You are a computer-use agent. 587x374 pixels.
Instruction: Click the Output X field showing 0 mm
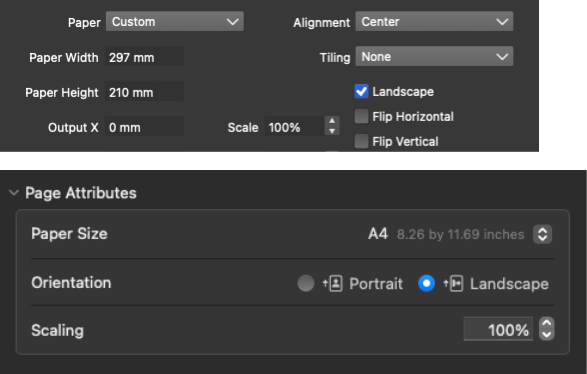point(144,127)
